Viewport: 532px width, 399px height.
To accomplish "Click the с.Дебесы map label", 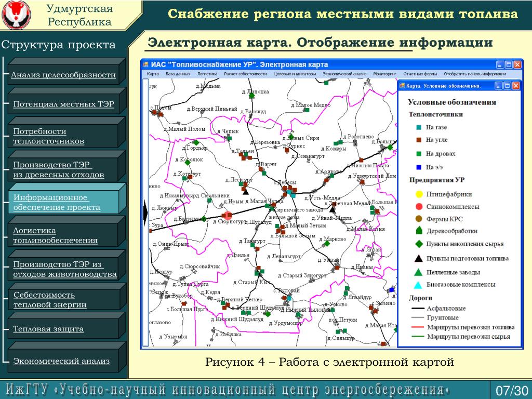I will coord(285,182).
